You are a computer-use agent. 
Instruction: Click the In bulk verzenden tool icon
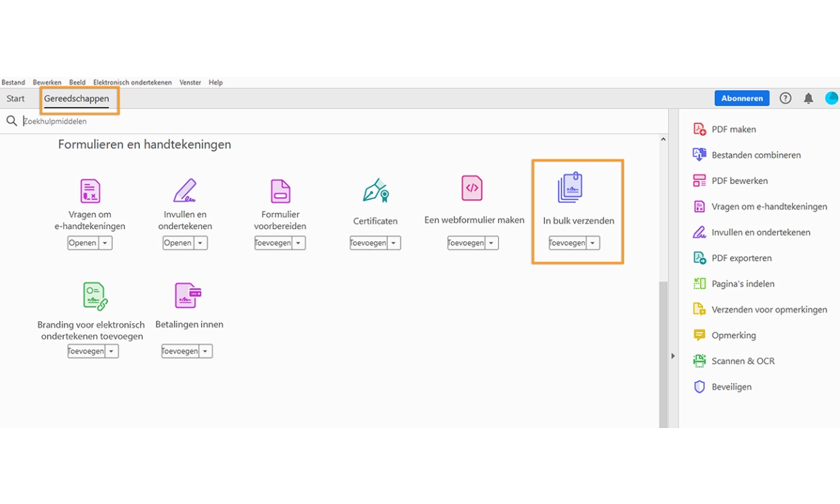click(x=570, y=188)
